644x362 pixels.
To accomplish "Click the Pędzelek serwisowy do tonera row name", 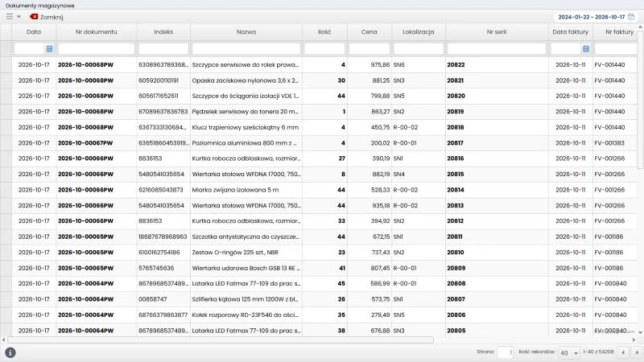I will [x=246, y=112].
